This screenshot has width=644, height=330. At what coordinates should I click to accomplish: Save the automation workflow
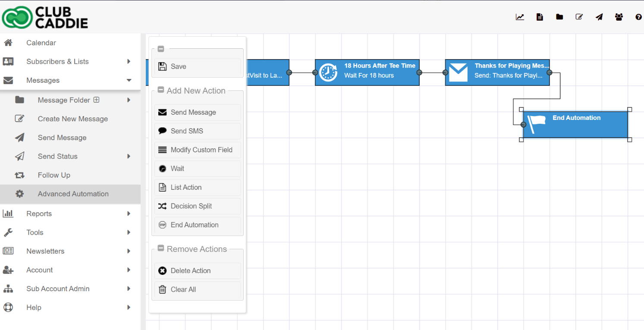tap(198, 66)
